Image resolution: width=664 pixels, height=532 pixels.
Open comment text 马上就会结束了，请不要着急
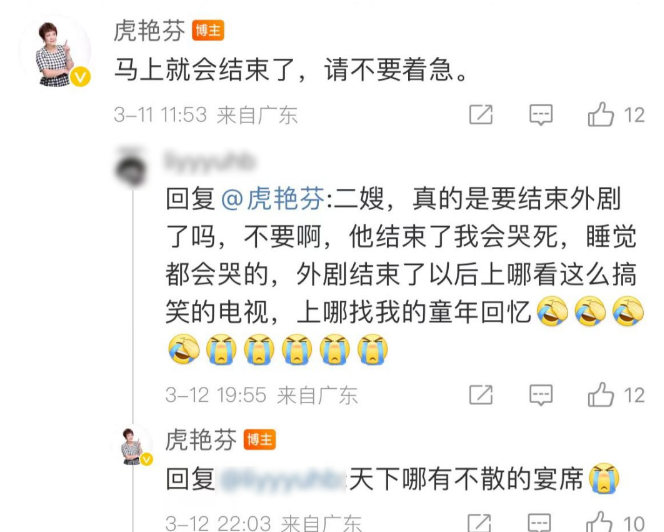(x=291, y=69)
